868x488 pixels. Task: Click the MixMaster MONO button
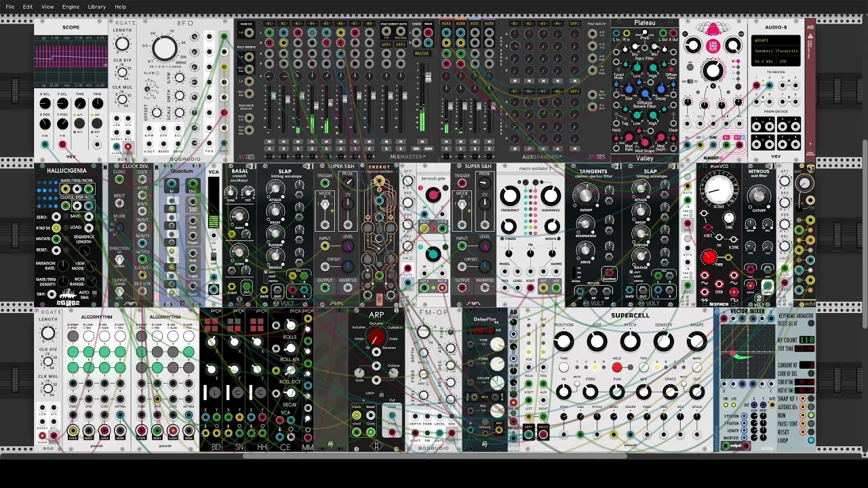(x=428, y=148)
